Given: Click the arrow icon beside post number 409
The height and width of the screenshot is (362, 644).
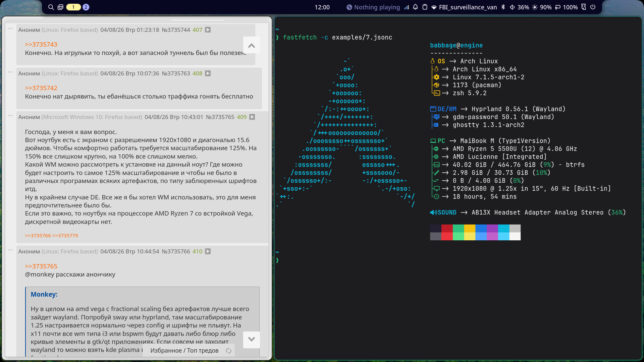Looking at the screenshot, I should click(x=252, y=117).
